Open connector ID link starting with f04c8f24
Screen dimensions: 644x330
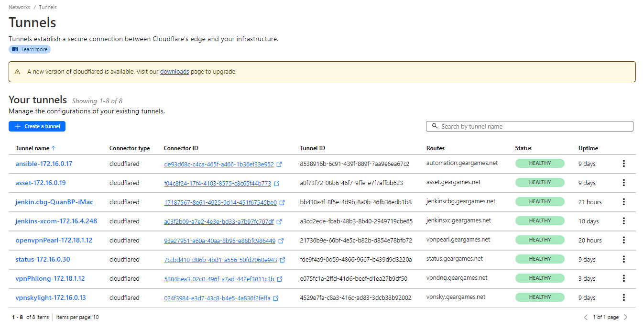218,183
